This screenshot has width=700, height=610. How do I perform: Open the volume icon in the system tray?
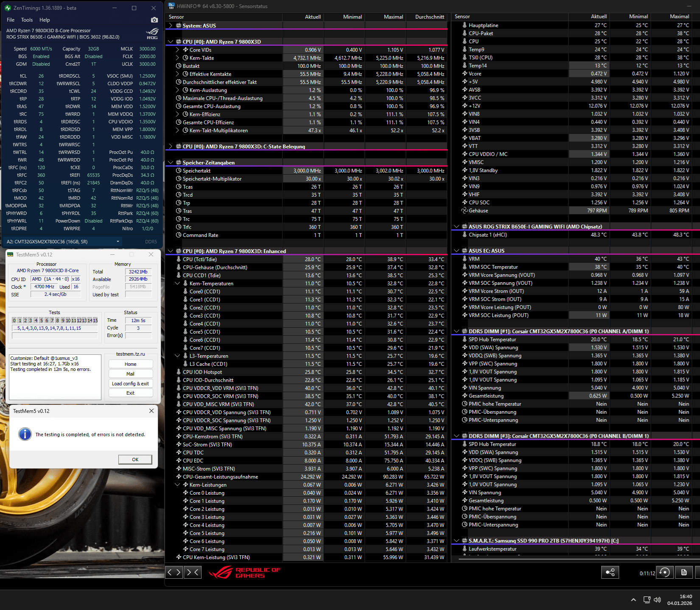[657, 600]
